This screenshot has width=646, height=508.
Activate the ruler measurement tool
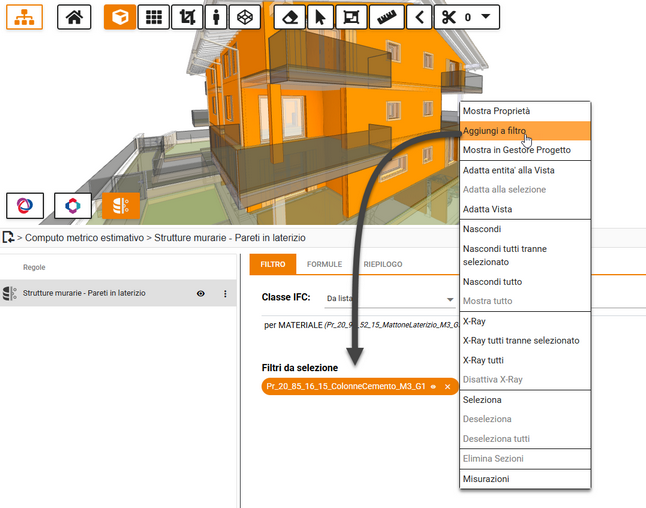(x=386, y=17)
